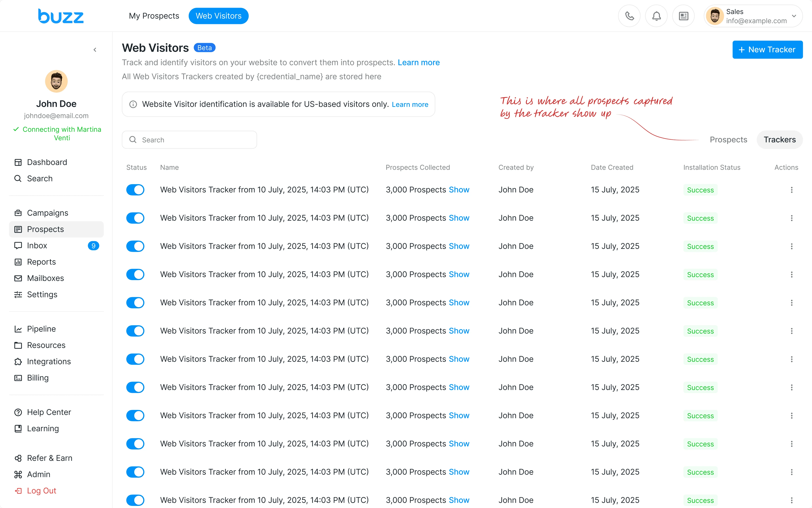Open Pipeline in sidebar
Screen dimensions: 812x508
[x=56, y=329]
